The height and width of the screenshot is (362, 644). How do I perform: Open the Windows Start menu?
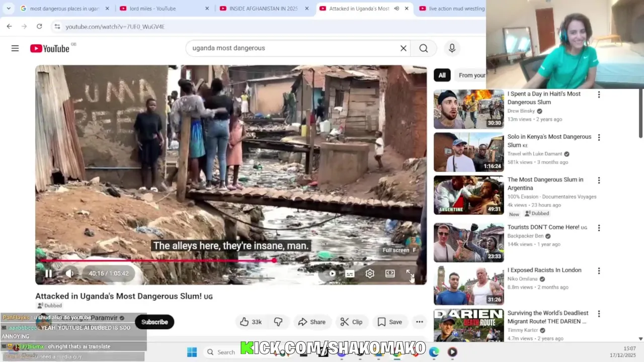[x=192, y=352]
